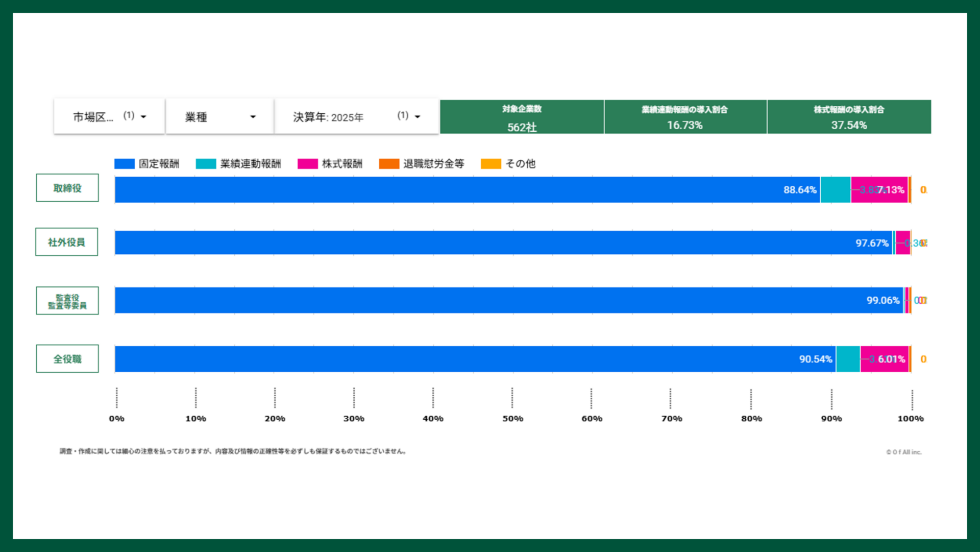Screen dimensions: 980x552
Task: Click the 対象企業数 562社 scorecard
Action: 522,117
